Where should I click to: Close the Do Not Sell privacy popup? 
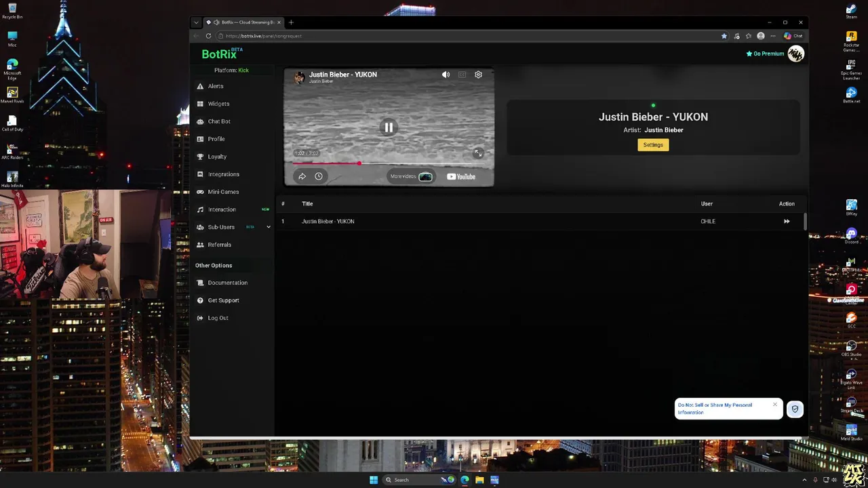pos(775,405)
